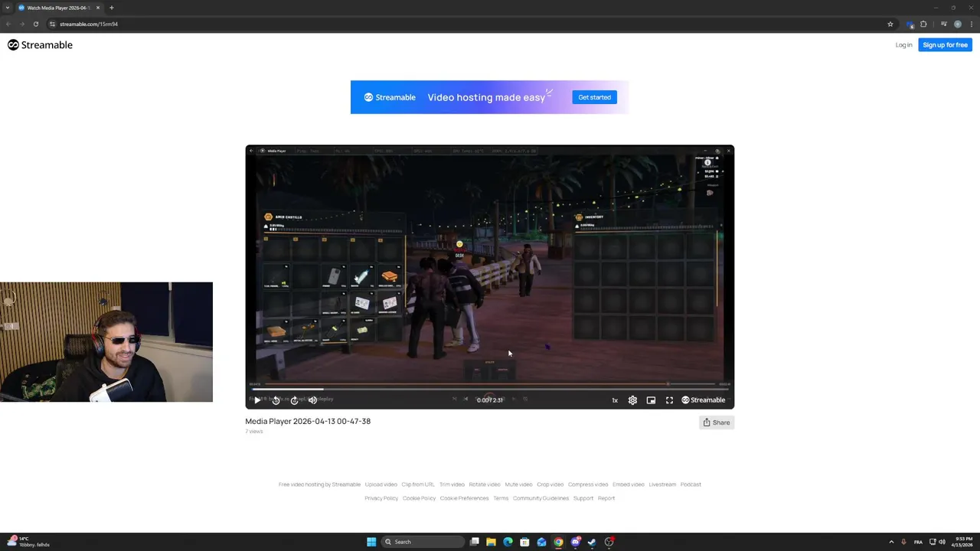
Task: Open the Privacy Policy link
Action: click(381, 498)
